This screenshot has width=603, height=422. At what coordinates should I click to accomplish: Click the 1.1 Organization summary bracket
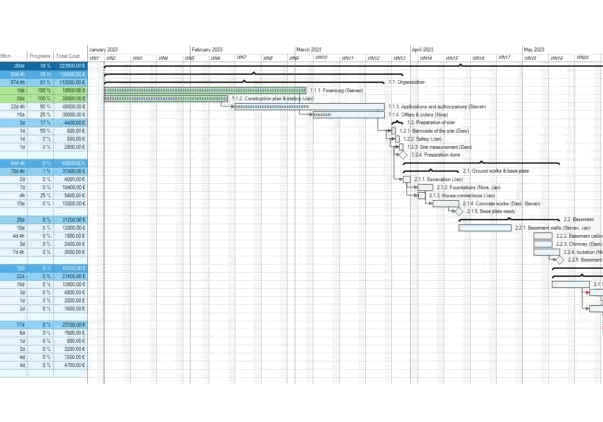coord(244,82)
